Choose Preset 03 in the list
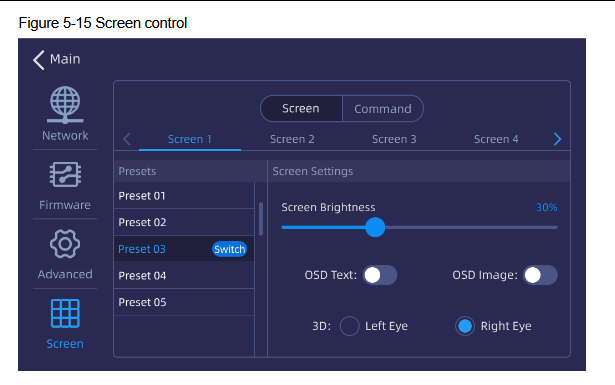This screenshot has width=615, height=385. coord(184,249)
